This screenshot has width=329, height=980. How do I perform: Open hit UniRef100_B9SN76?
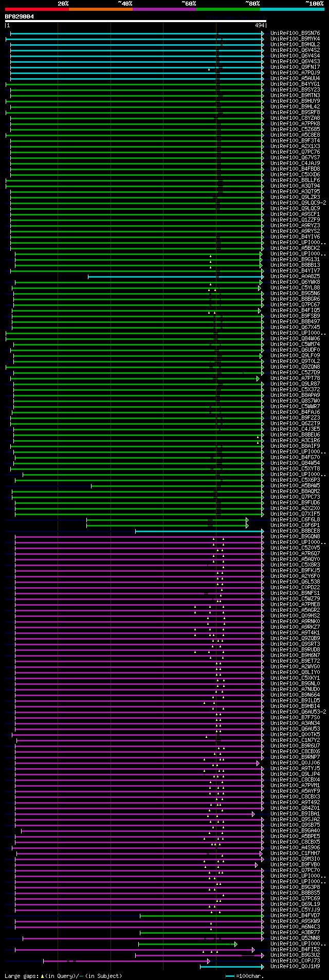(x=295, y=33)
